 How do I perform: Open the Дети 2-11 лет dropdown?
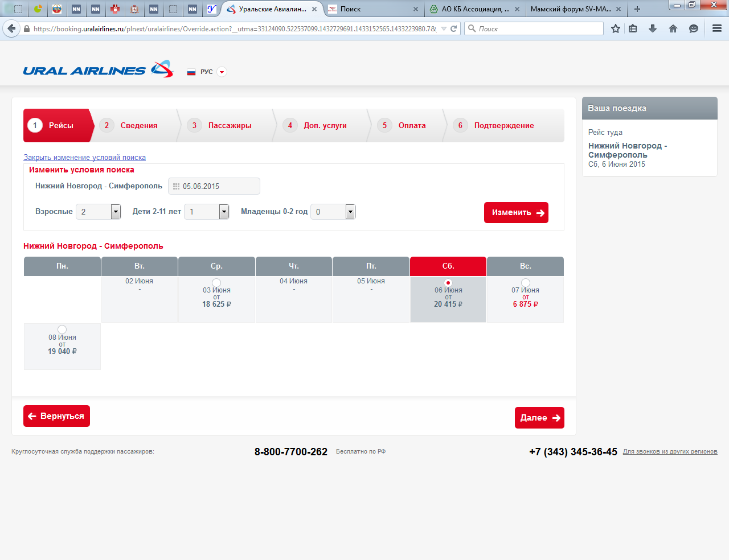pos(224,212)
